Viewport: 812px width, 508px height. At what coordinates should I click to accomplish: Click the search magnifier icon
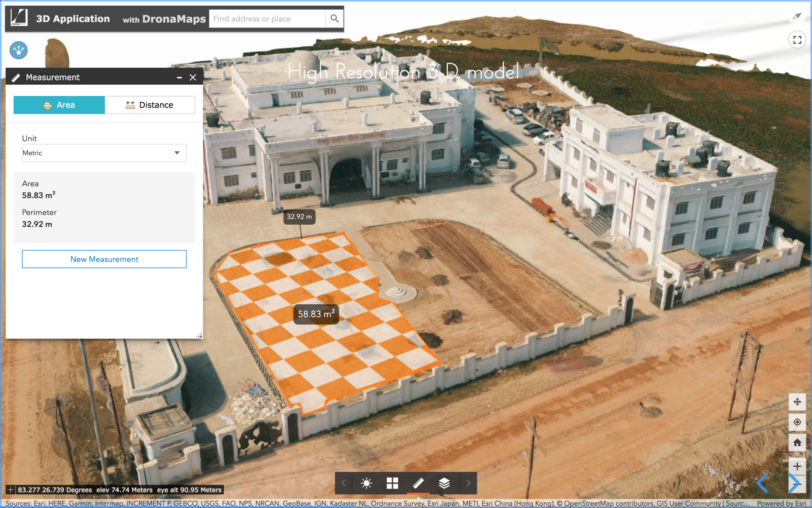click(x=334, y=18)
